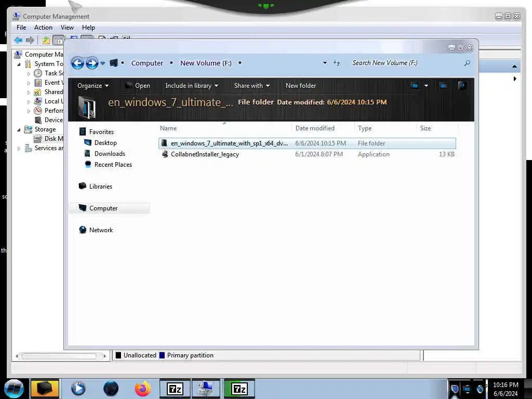Toggle the preview pane icon
The height and width of the screenshot is (399, 532).
coord(443,86)
